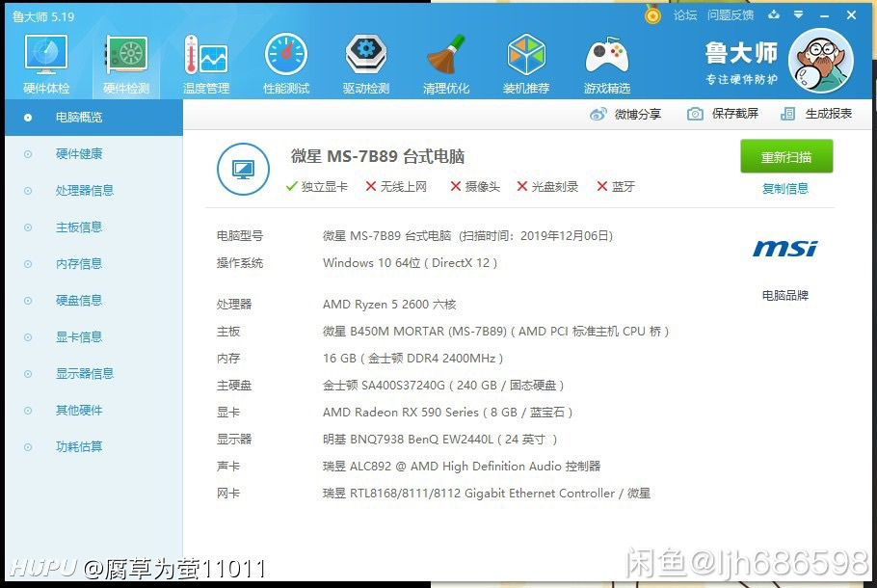Screen dimensions: 877x588
Task: Click the 电脑品牌 label under MSI logo
Action: point(785,295)
